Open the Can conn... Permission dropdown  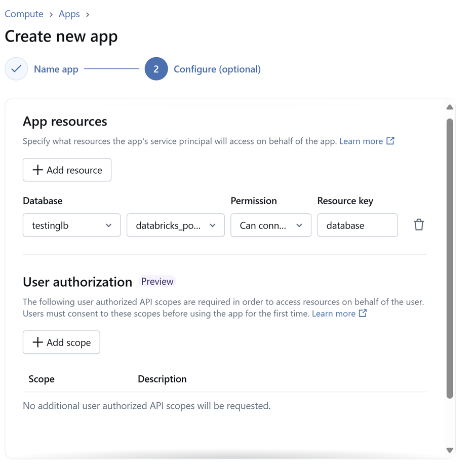pos(270,225)
